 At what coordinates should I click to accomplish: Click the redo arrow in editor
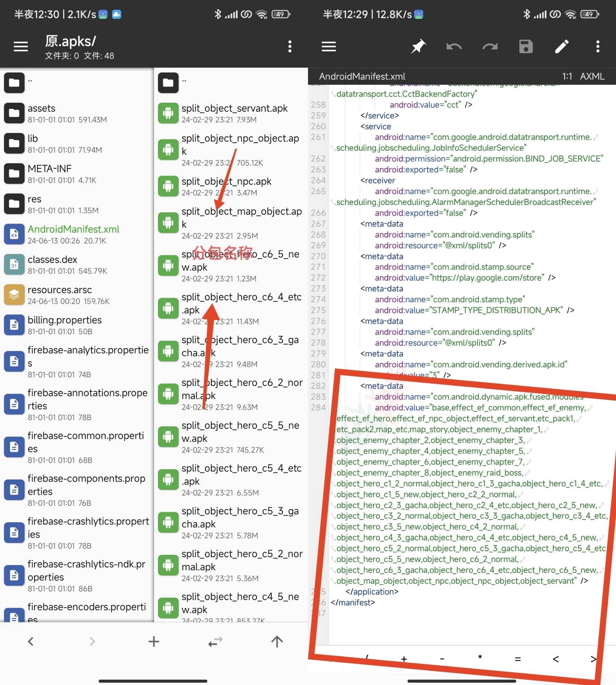[490, 46]
